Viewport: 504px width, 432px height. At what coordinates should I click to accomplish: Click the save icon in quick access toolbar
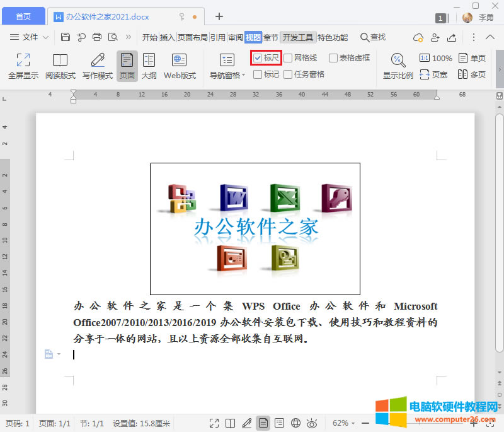[66, 37]
